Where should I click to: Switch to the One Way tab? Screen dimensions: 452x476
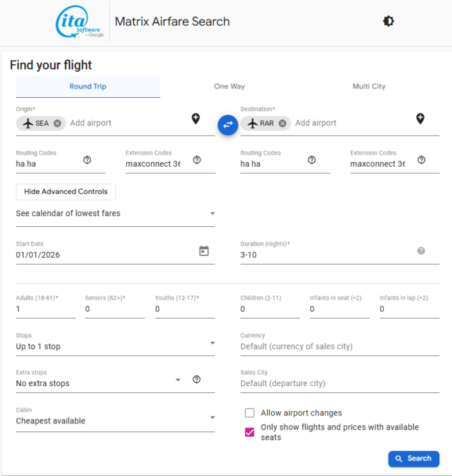pos(229,86)
